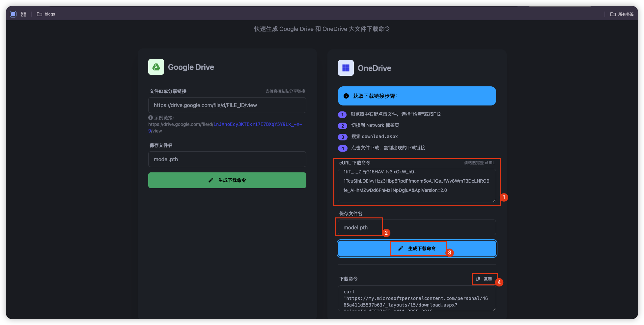Screen dimensions: 644x325
Task: Click the grid icon in the toolbar
Action: pos(23,14)
